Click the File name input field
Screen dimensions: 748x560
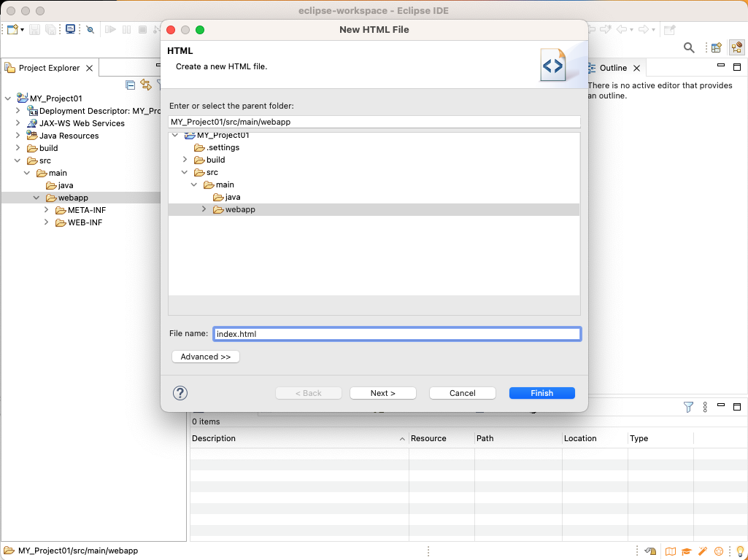pos(397,334)
